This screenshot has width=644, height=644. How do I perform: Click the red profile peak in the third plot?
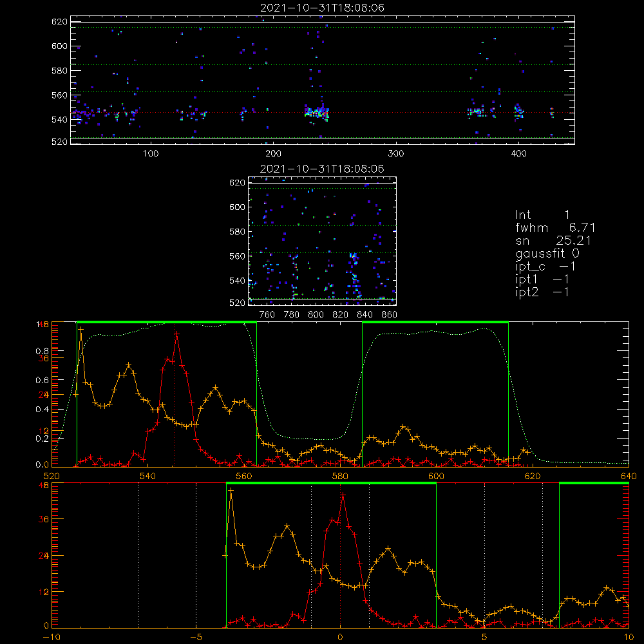(176, 334)
